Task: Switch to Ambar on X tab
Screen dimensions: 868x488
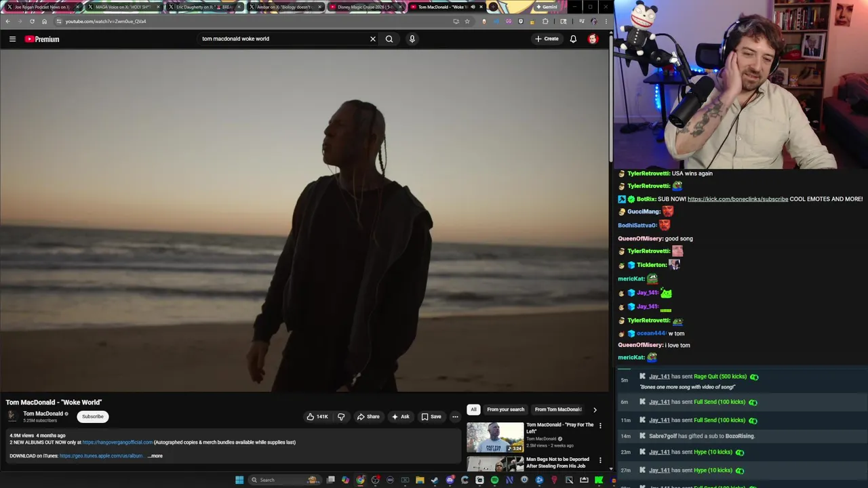Action: pos(284,7)
